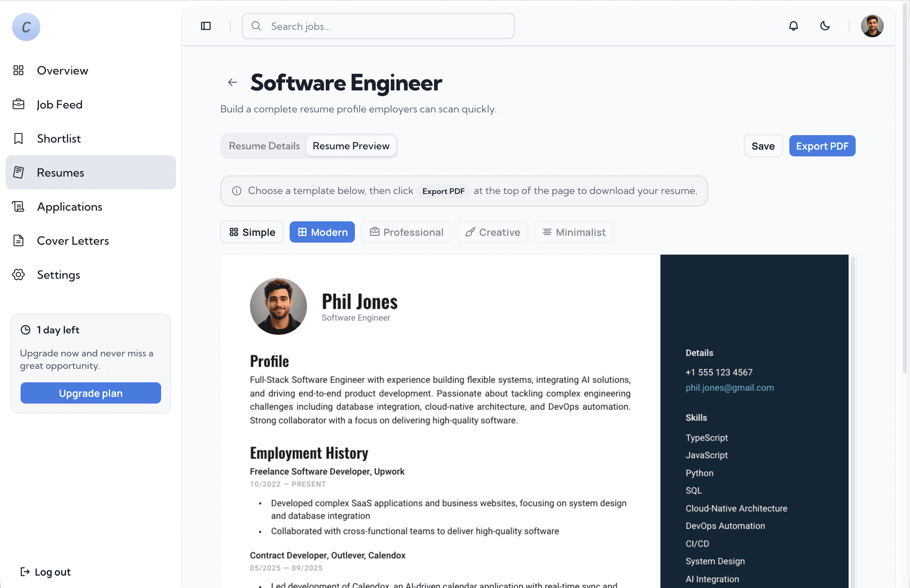Choose the Simple template

click(x=252, y=232)
